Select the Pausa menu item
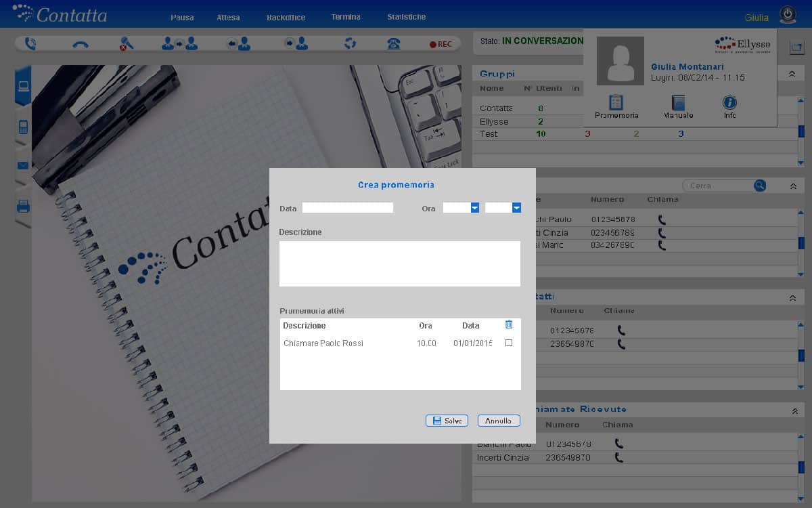 pyautogui.click(x=182, y=17)
